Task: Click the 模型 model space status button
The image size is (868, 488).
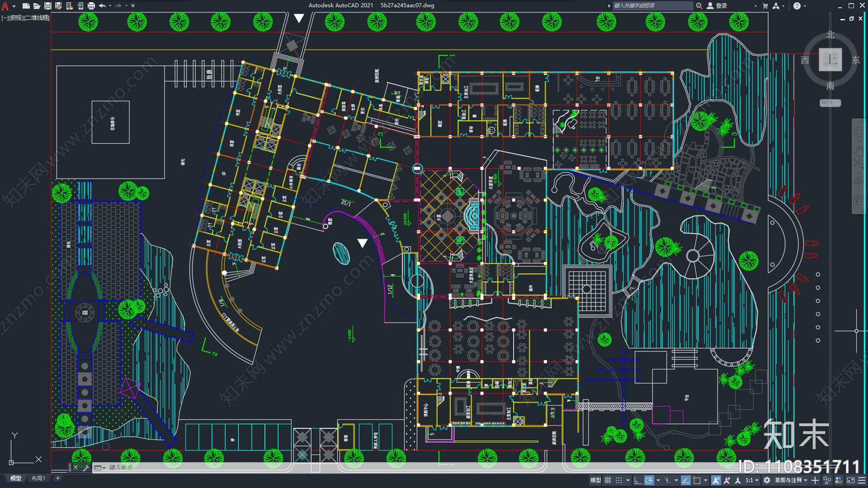Action: coord(596,480)
